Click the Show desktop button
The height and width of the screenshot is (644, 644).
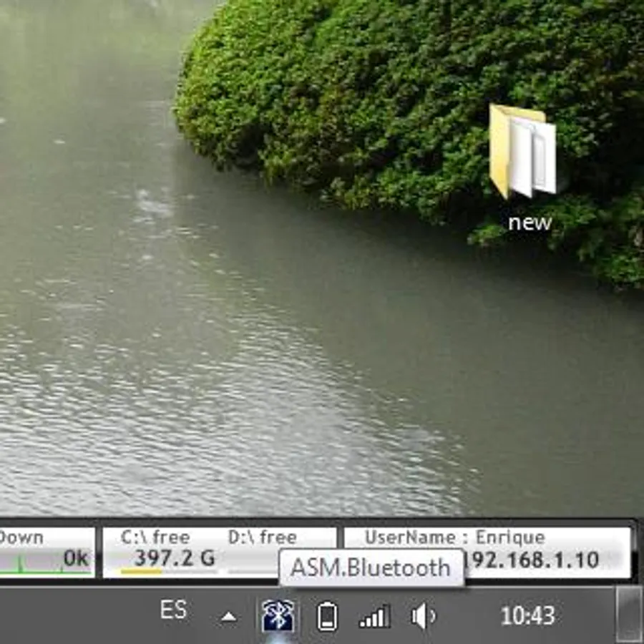(x=630, y=615)
